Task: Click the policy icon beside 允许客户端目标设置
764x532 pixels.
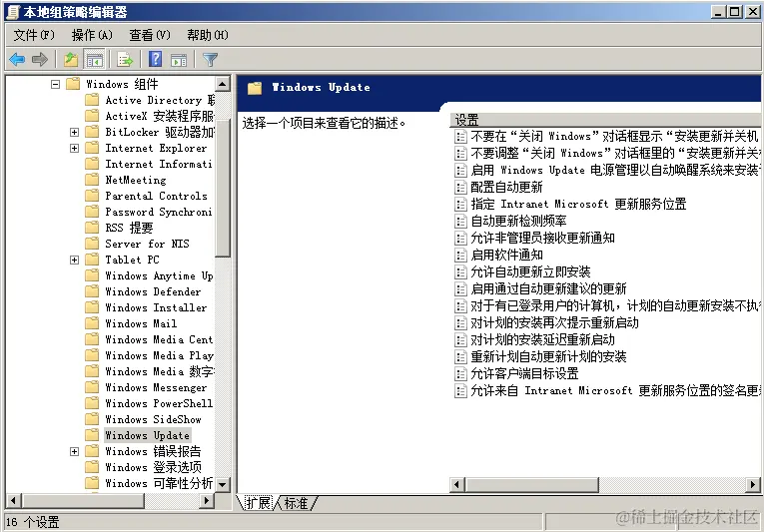Action: pyautogui.click(x=460, y=374)
